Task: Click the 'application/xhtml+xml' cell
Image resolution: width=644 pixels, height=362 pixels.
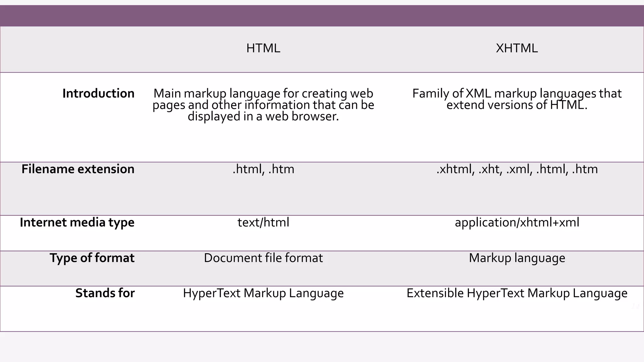Action: (517, 222)
